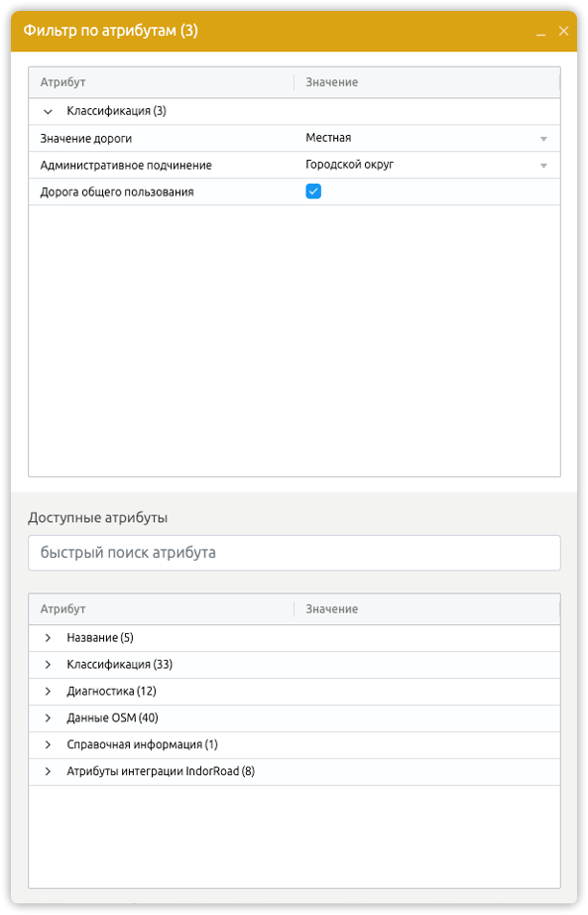This screenshot has height=915, width=588.
Task: Click the быстрый поиск атрибута field
Action: pyautogui.click(x=294, y=553)
